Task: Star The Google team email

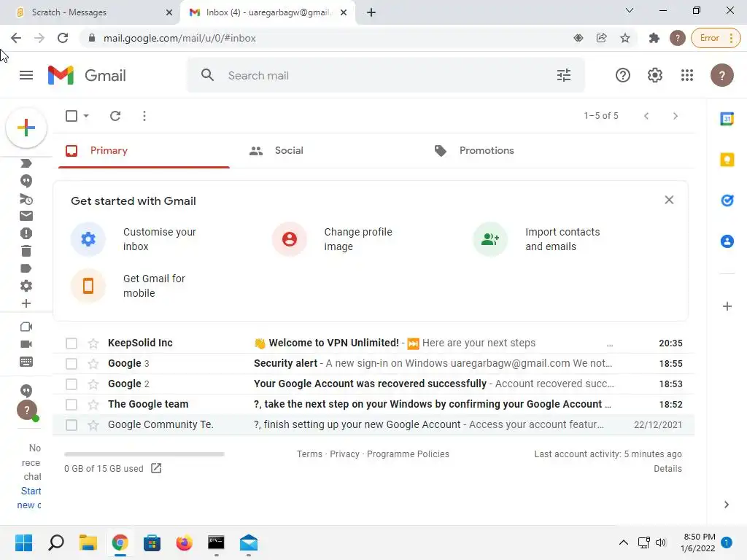Action: point(93,405)
